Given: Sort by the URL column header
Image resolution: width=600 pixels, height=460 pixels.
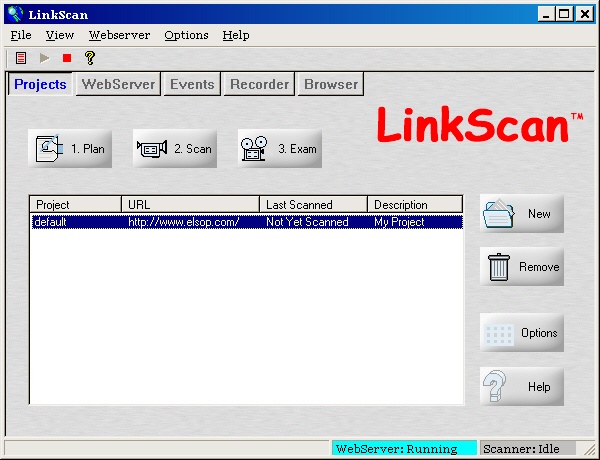Looking at the screenshot, I should click(191, 205).
